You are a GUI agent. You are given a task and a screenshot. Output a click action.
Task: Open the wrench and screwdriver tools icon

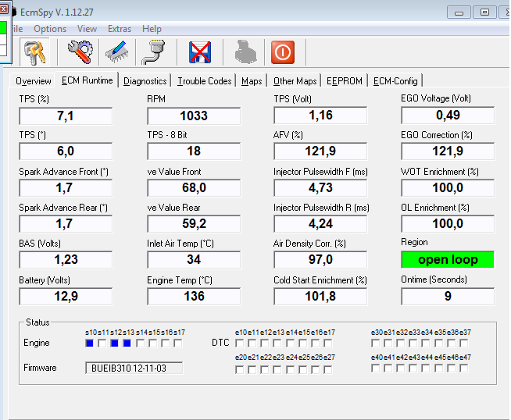coord(79,52)
